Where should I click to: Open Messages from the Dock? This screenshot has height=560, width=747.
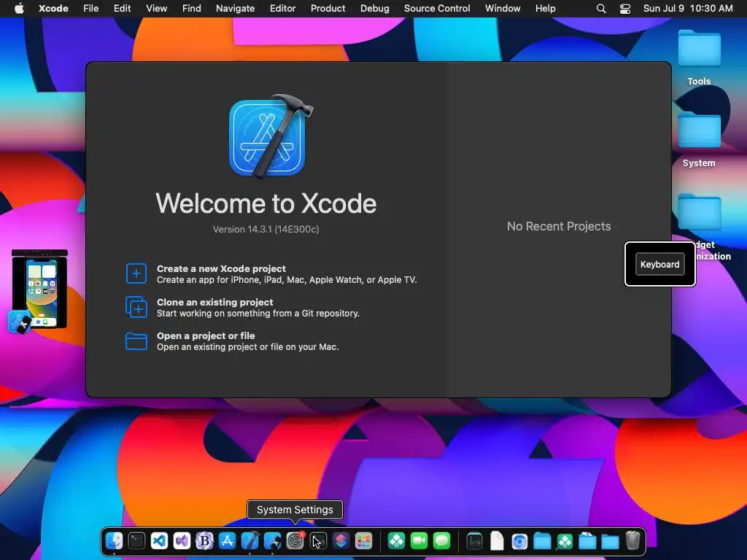441,541
